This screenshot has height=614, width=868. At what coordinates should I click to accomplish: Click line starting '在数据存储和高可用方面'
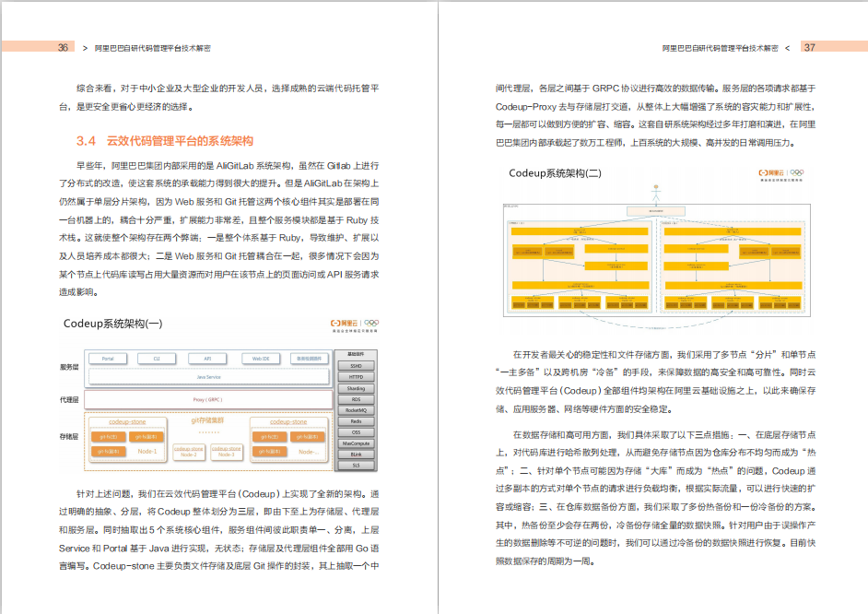[x=663, y=434]
